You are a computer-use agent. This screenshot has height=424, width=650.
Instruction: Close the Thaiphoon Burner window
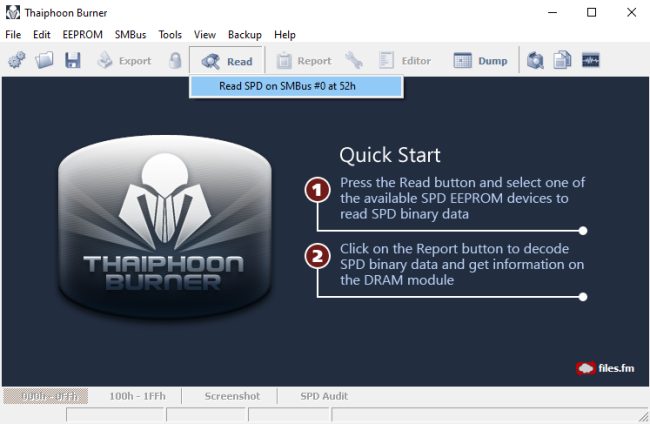pos(631,12)
